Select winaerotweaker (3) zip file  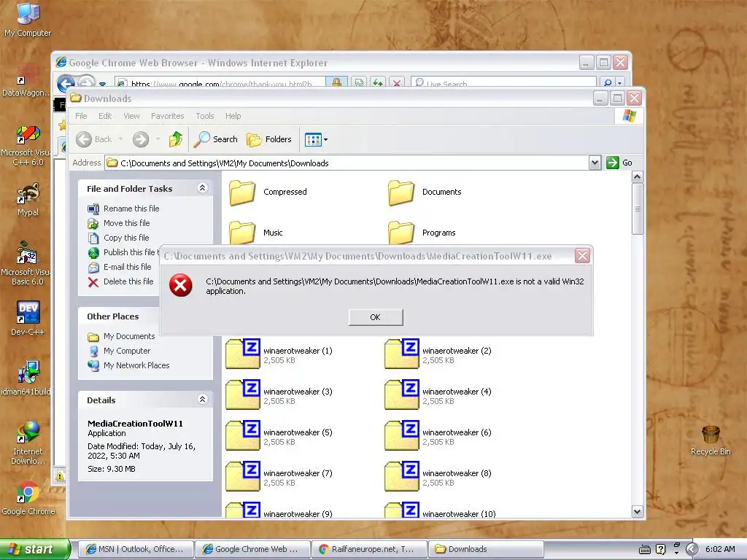[279, 395]
